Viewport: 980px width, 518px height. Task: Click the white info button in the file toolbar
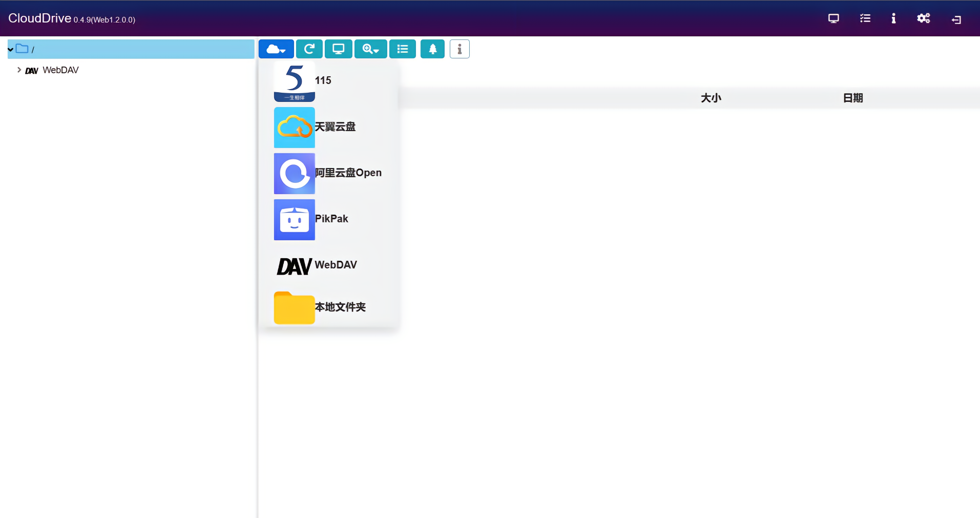[x=460, y=49]
